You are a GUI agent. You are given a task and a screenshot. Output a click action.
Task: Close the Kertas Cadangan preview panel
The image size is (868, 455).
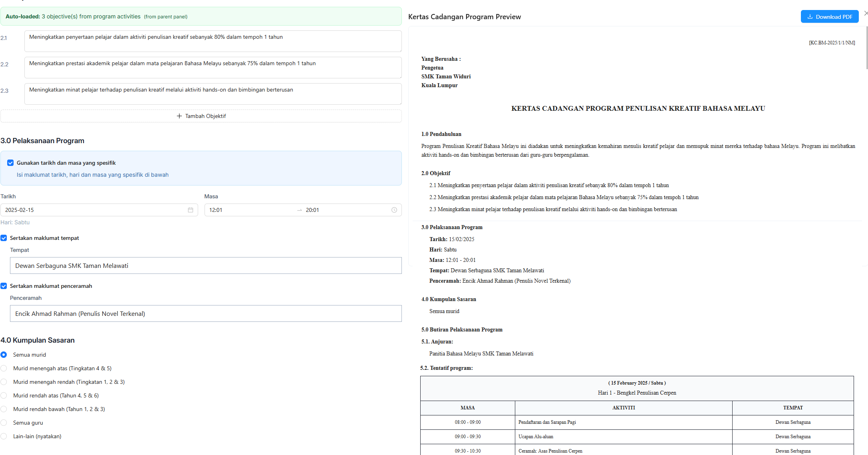click(865, 13)
